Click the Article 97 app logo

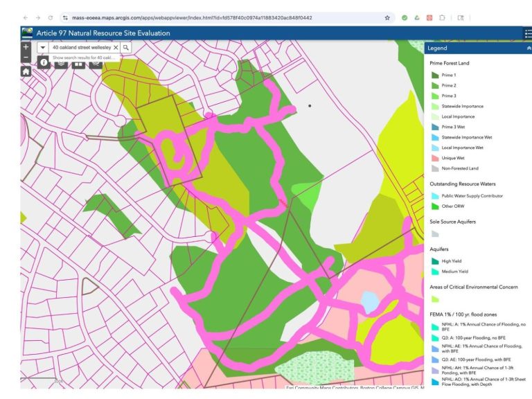[x=27, y=33]
